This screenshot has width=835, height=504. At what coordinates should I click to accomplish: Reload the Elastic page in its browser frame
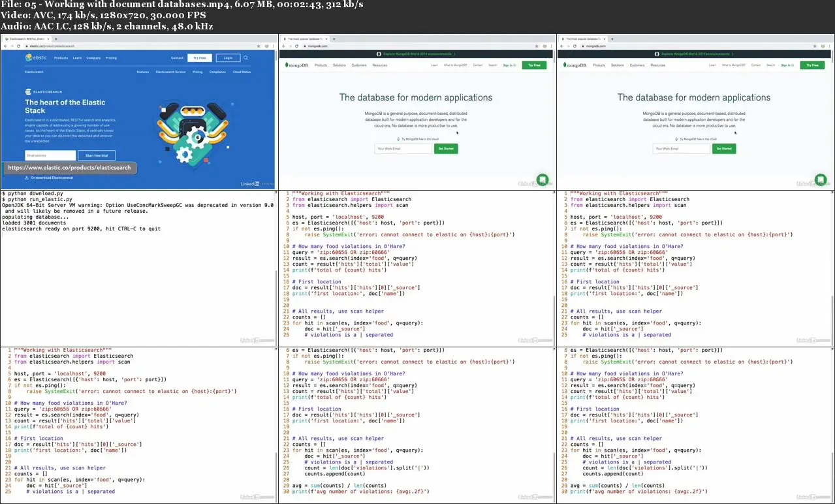click(x=18, y=46)
